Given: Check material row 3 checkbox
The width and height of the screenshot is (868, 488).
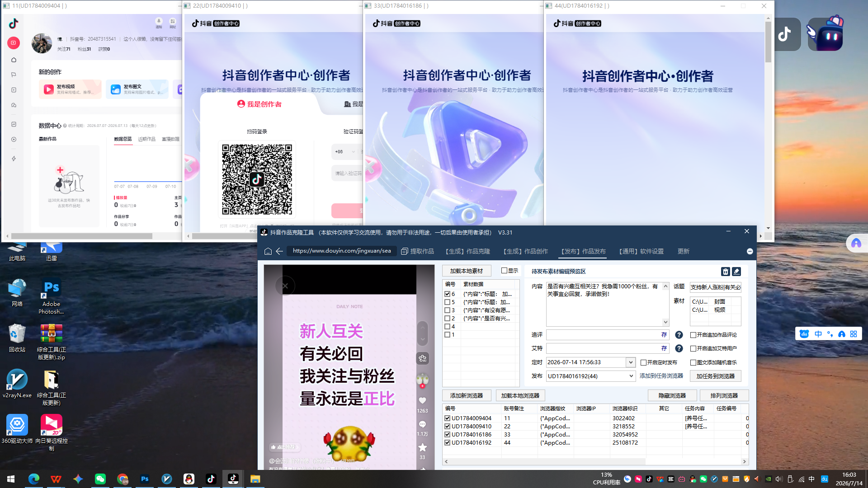Looking at the screenshot, I should (447, 310).
